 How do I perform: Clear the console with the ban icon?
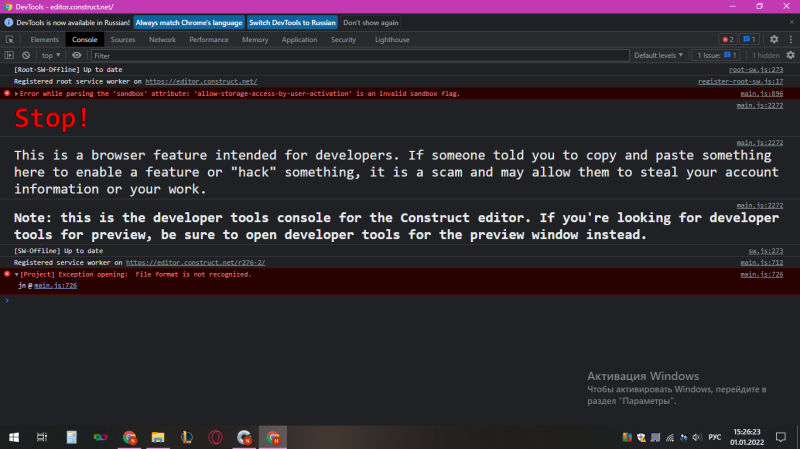tap(26, 55)
